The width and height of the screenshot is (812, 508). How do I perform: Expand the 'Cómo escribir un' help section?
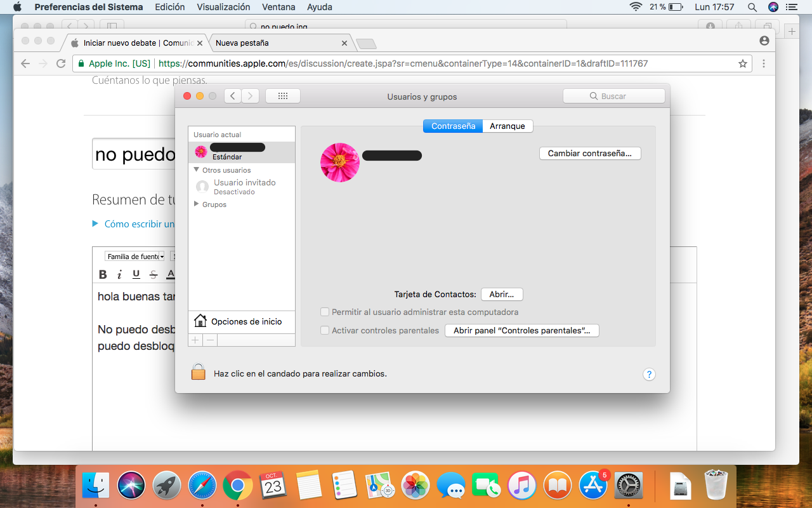pyautogui.click(x=95, y=224)
